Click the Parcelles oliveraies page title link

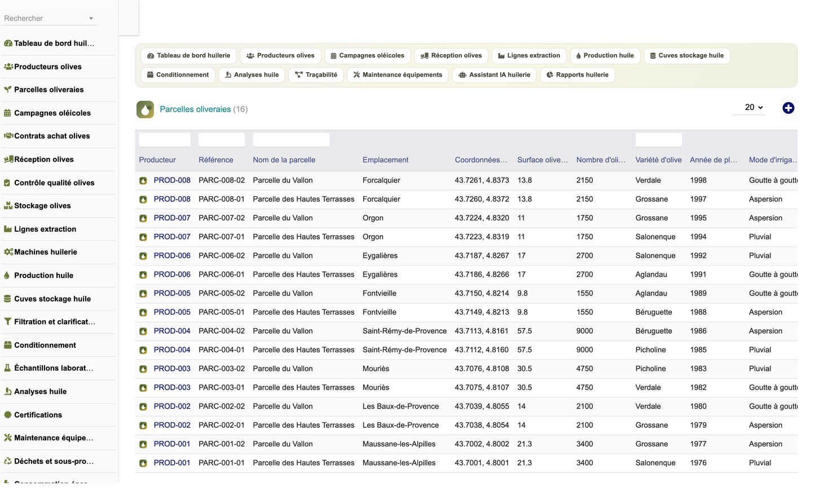195,109
